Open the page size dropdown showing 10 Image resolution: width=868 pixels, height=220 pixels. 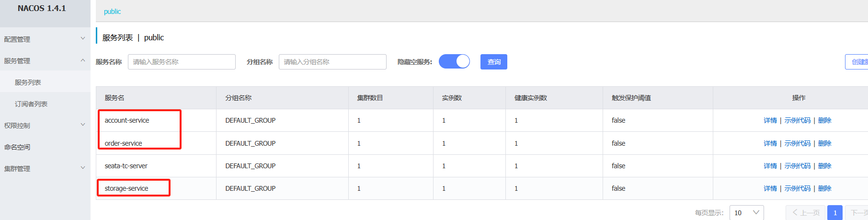coord(746,212)
